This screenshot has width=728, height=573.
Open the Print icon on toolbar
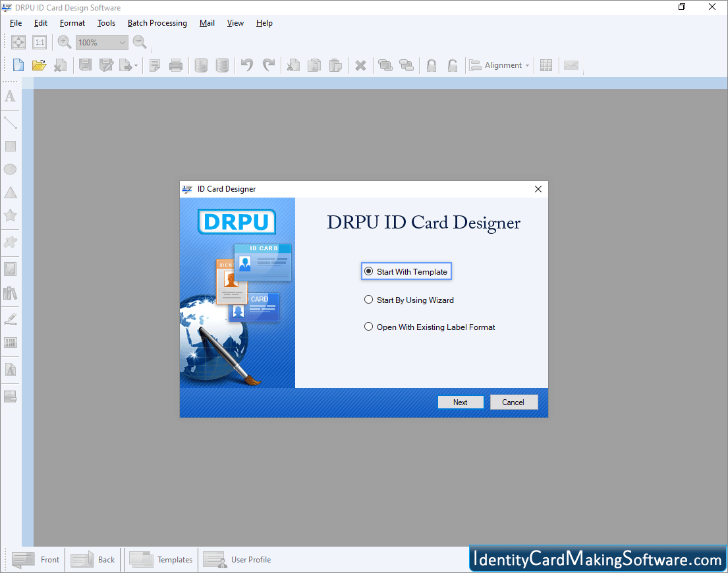pos(176,65)
